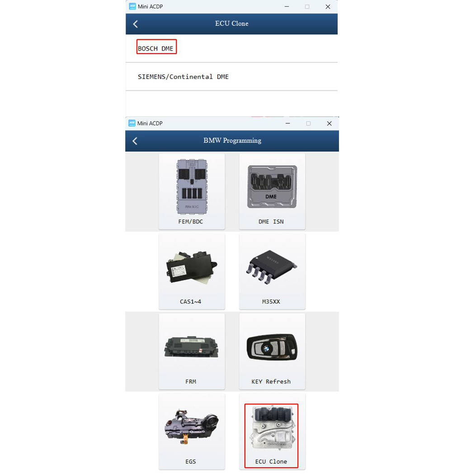Open the FRM module tile
The height and width of the screenshot is (476, 452).
pyautogui.click(x=192, y=351)
